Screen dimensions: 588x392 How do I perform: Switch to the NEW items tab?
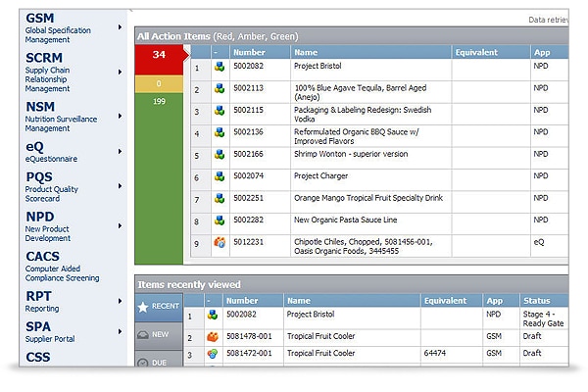(x=157, y=335)
